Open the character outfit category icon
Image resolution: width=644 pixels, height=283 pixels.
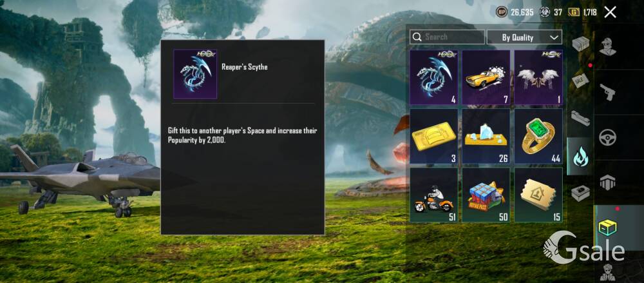tap(607, 46)
